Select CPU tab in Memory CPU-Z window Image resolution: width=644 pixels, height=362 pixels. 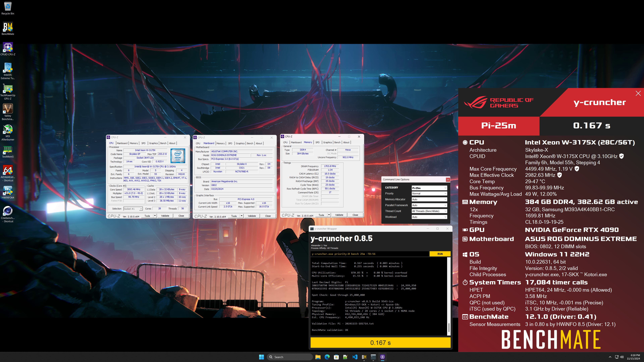pos(285,142)
